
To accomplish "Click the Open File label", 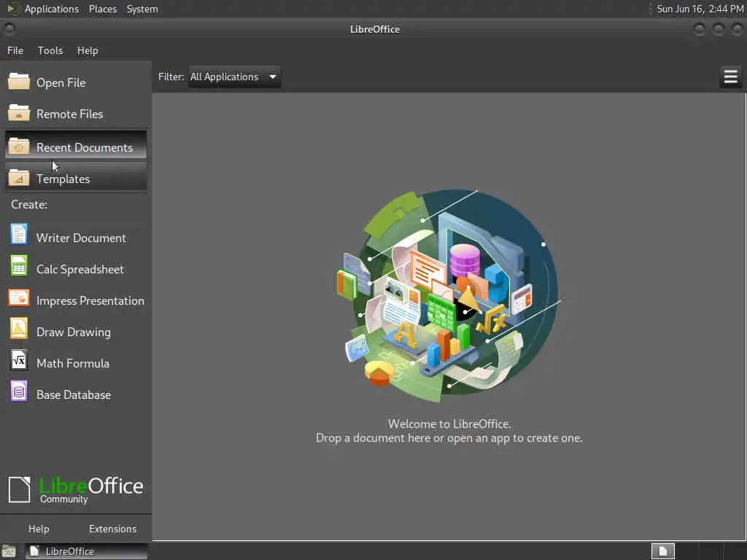I will pos(61,82).
